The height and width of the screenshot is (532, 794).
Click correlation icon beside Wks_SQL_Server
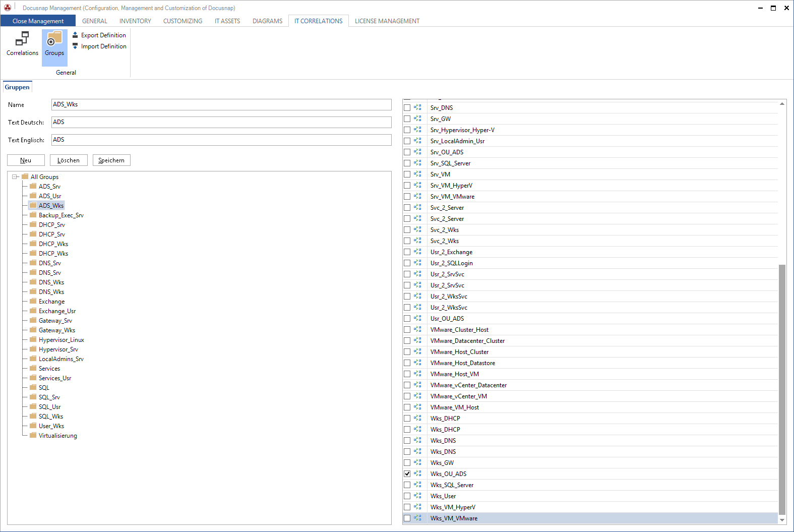pos(417,485)
